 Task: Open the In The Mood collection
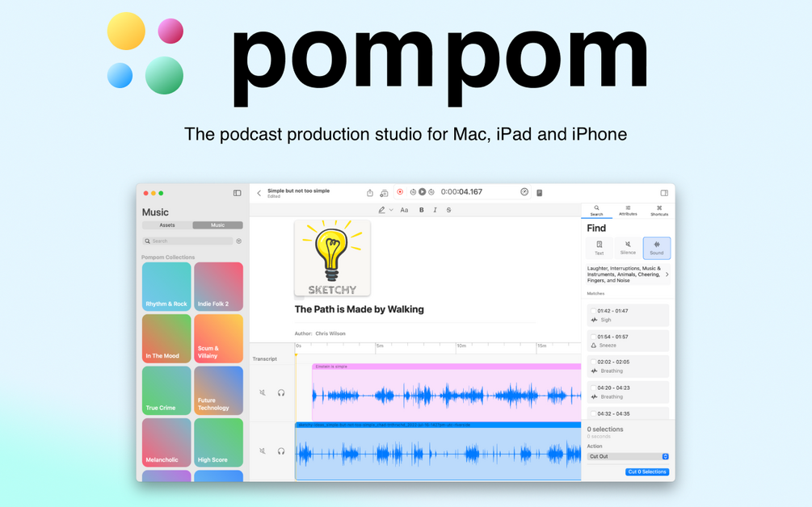point(166,338)
